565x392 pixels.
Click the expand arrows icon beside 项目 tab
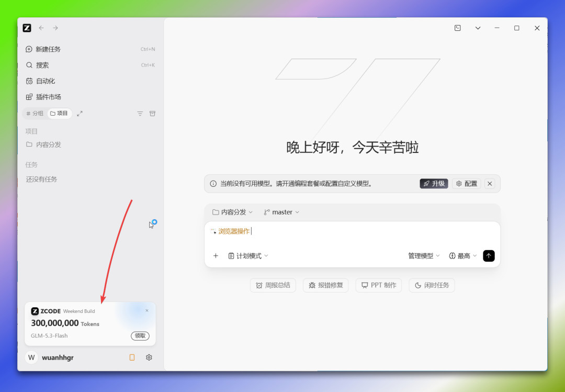point(80,114)
